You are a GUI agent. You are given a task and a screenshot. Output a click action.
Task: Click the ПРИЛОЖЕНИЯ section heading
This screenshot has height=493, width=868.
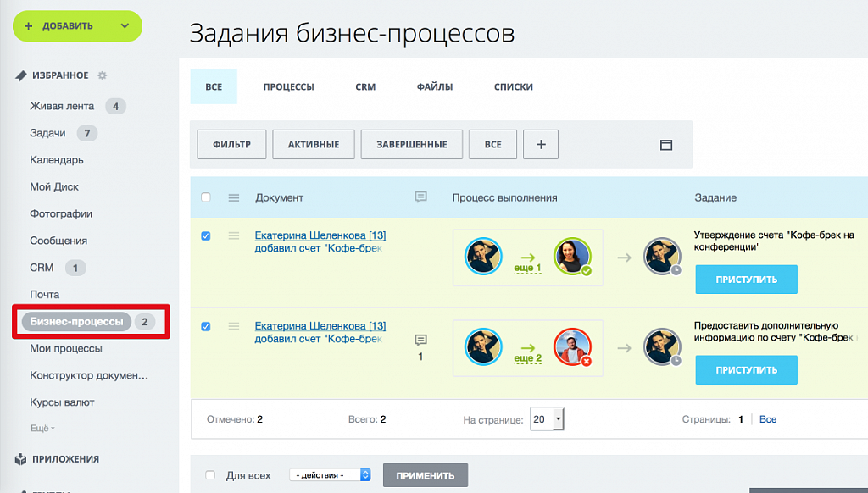click(65, 459)
